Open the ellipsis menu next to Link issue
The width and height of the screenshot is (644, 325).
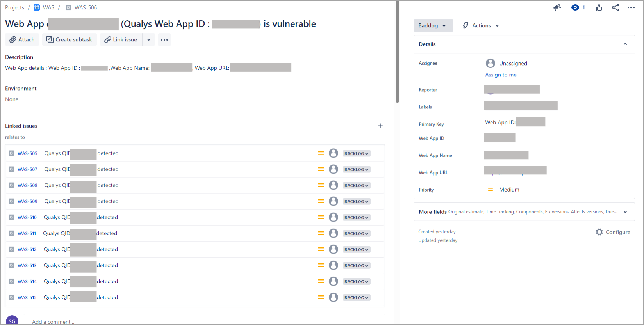coord(164,39)
